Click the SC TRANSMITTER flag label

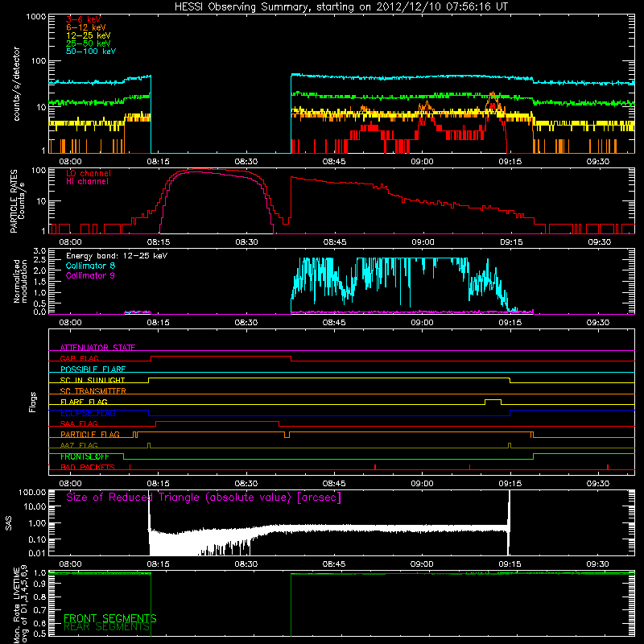(x=93, y=390)
